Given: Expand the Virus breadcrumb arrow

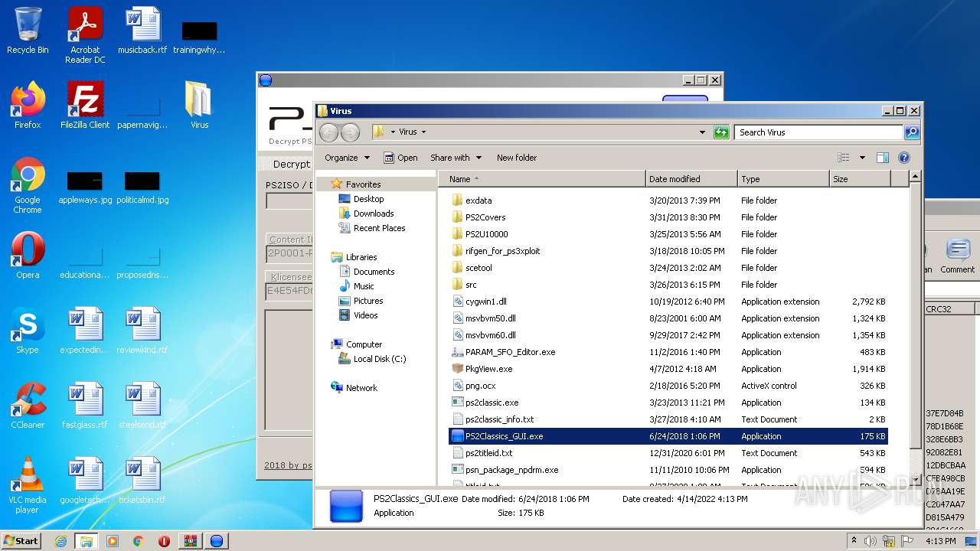Looking at the screenshot, I should coord(423,132).
